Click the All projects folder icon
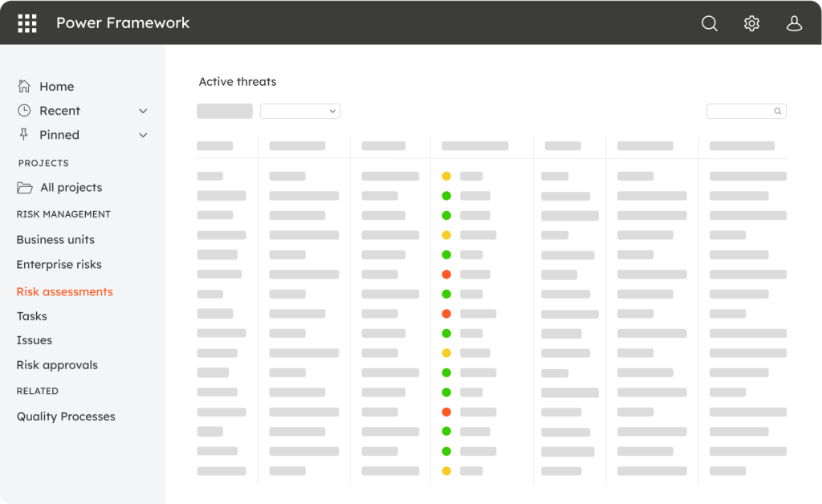This screenshot has width=822, height=504. click(x=25, y=188)
